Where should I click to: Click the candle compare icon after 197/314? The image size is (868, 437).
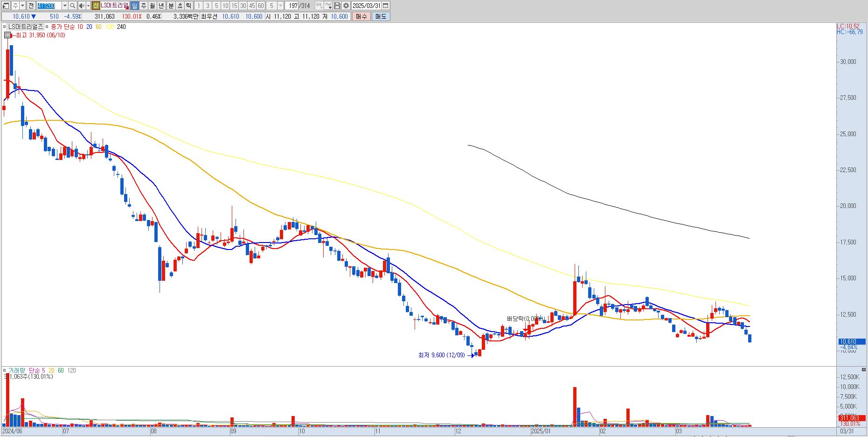319,6
